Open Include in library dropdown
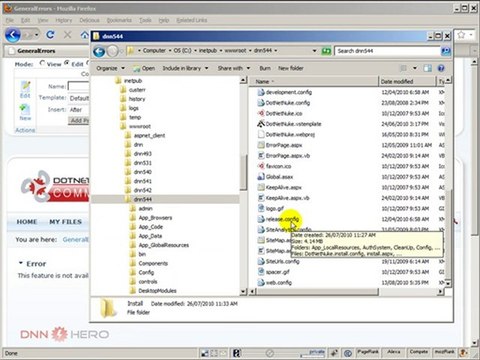 [x=185, y=68]
